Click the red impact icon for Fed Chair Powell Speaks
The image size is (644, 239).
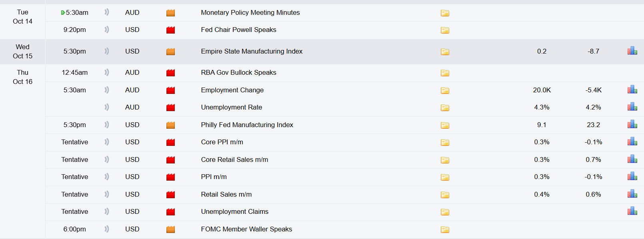[x=170, y=30]
